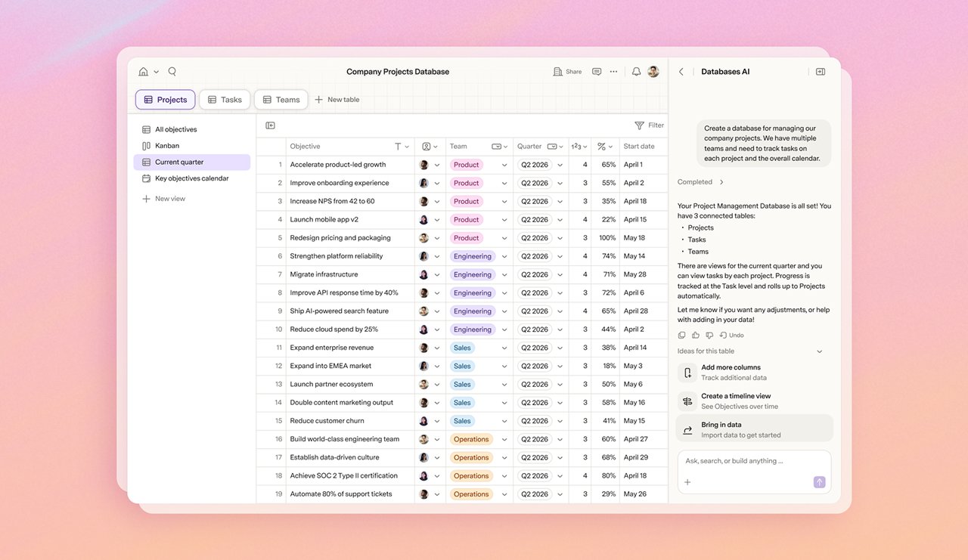Dock the Databases AI panel icon

[x=821, y=72]
